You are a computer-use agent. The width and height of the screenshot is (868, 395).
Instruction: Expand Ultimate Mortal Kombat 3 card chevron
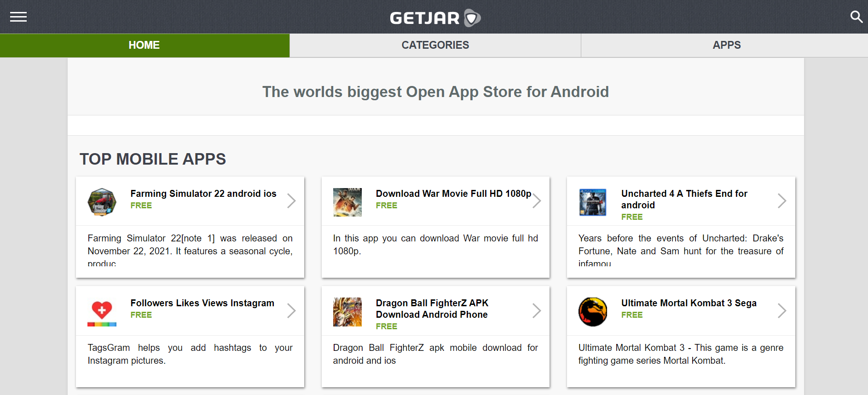(782, 310)
